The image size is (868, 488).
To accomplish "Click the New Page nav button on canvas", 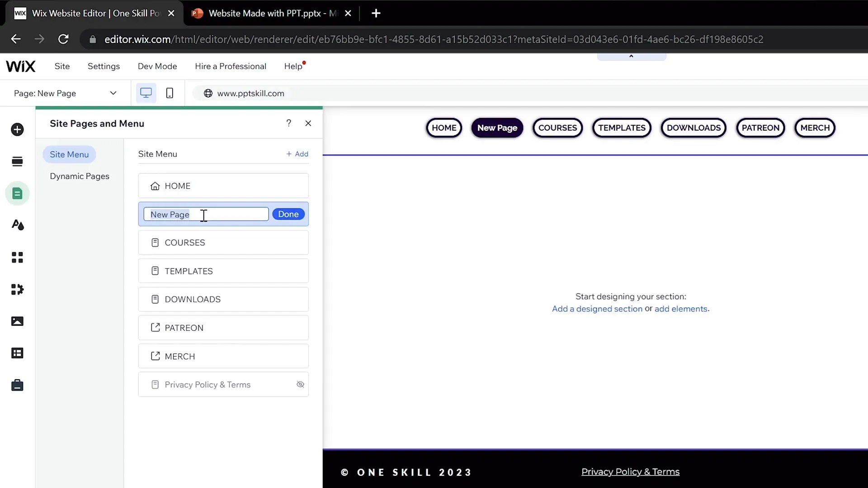I will point(497,128).
